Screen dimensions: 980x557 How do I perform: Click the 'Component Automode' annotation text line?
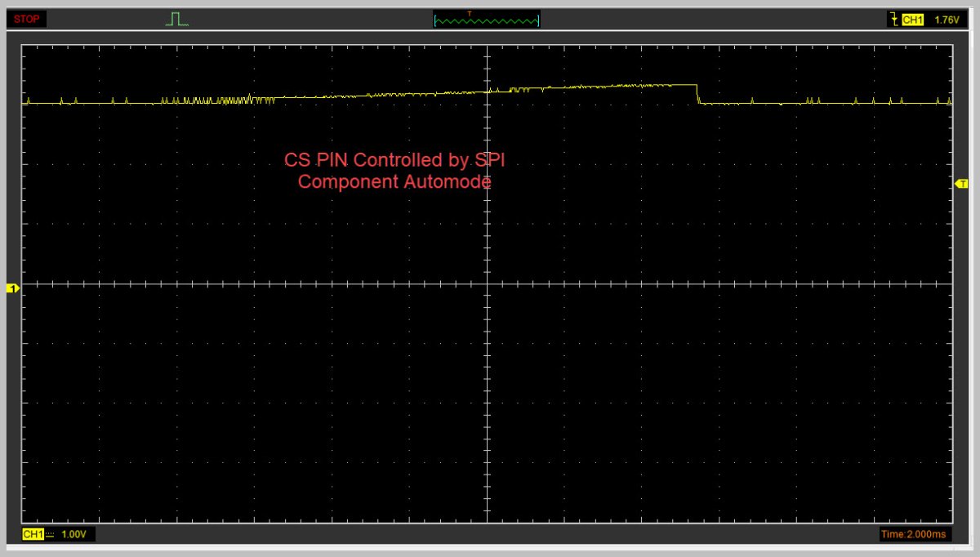pos(394,181)
